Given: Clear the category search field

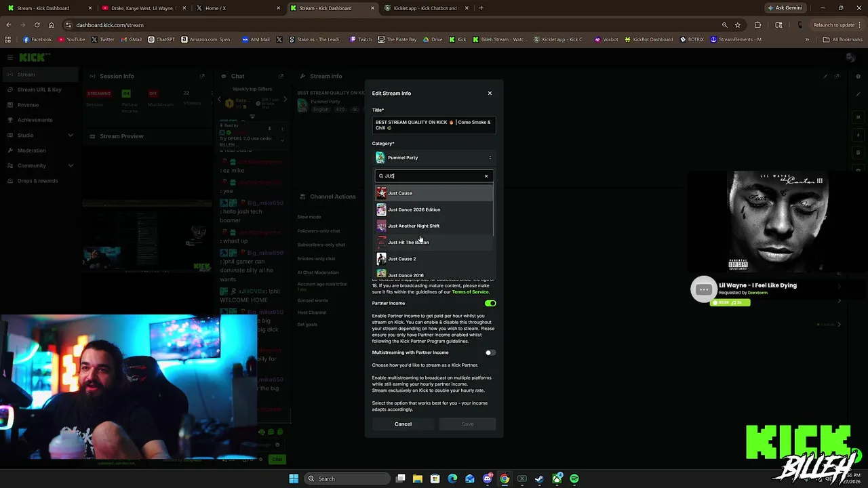Looking at the screenshot, I should click(x=486, y=176).
